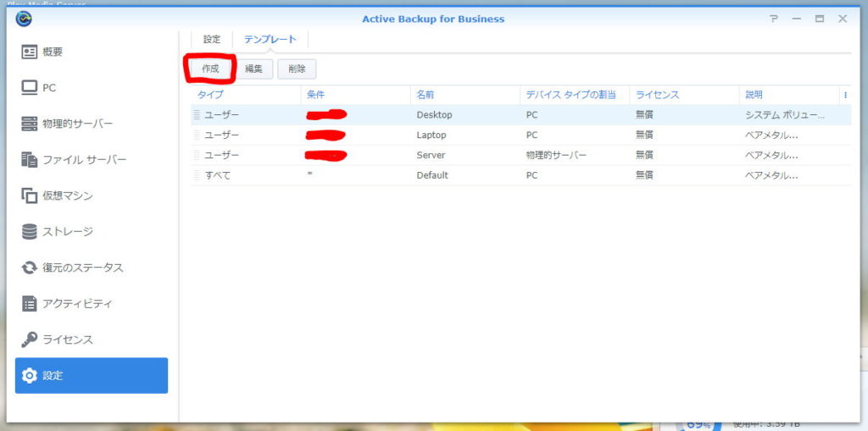
Task: Select the Server template name cell
Action: click(431, 156)
